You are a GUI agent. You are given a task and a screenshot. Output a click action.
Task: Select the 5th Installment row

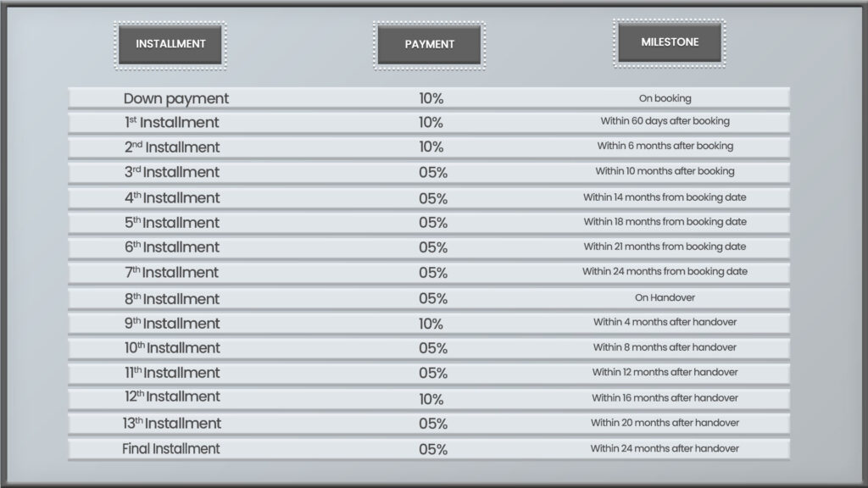point(429,223)
